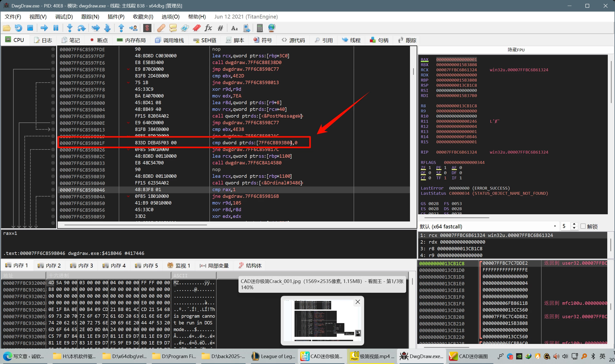Image resolution: width=615 pixels, height=364 pixels.
Task: Close the image preview thumbnail popup
Action: coord(358,302)
